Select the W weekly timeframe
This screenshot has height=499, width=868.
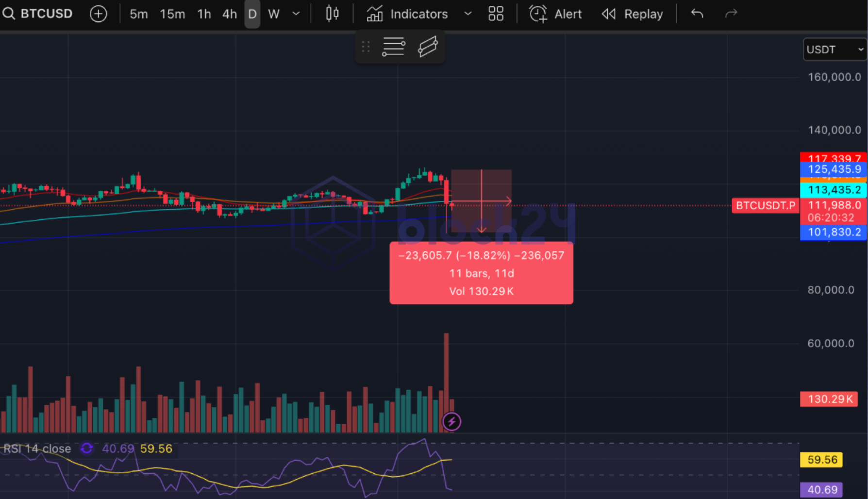[274, 14]
